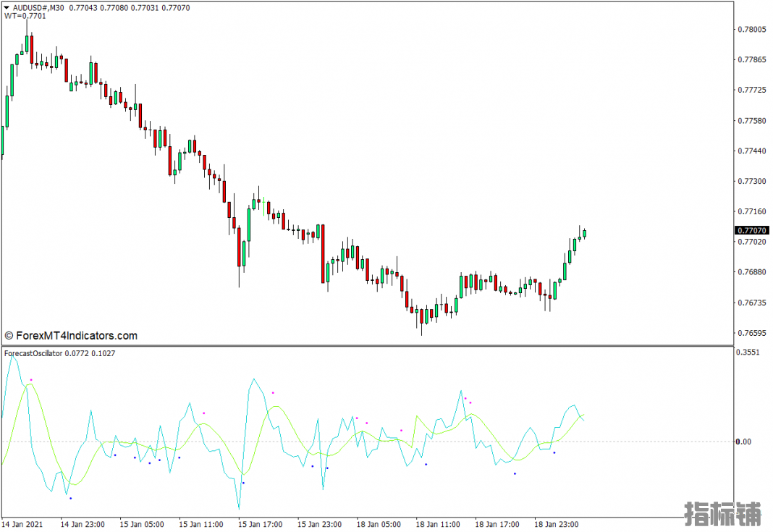Open the ForexMT4Indicators.com watermark link
Image resolution: width=773 pixels, height=532 pixels.
click(x=71, y=336)
